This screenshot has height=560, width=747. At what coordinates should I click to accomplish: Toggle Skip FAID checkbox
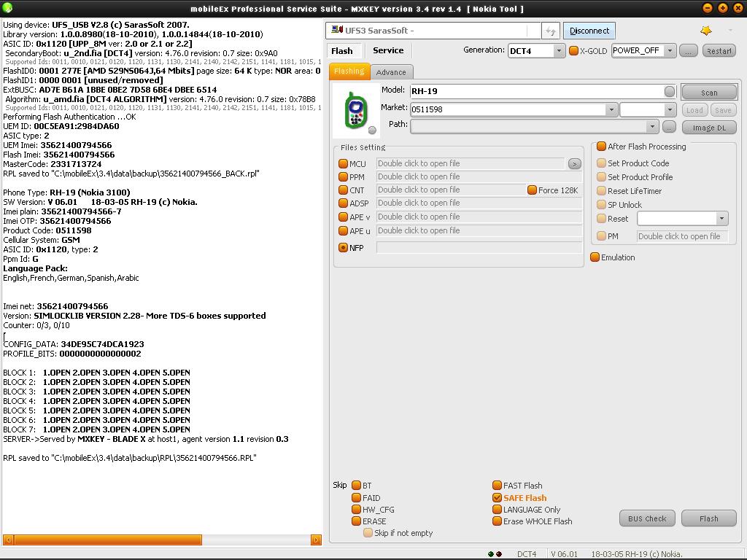click(356, 497)
